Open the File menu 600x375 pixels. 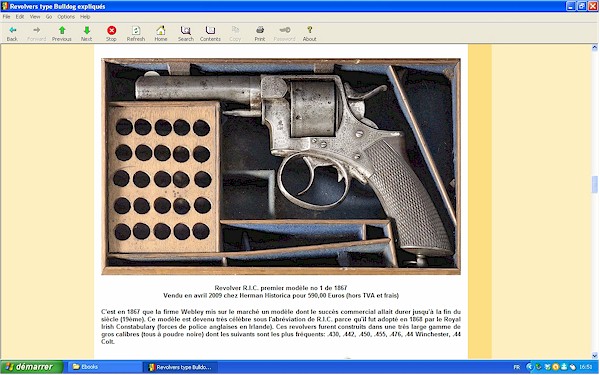(7, 17)
